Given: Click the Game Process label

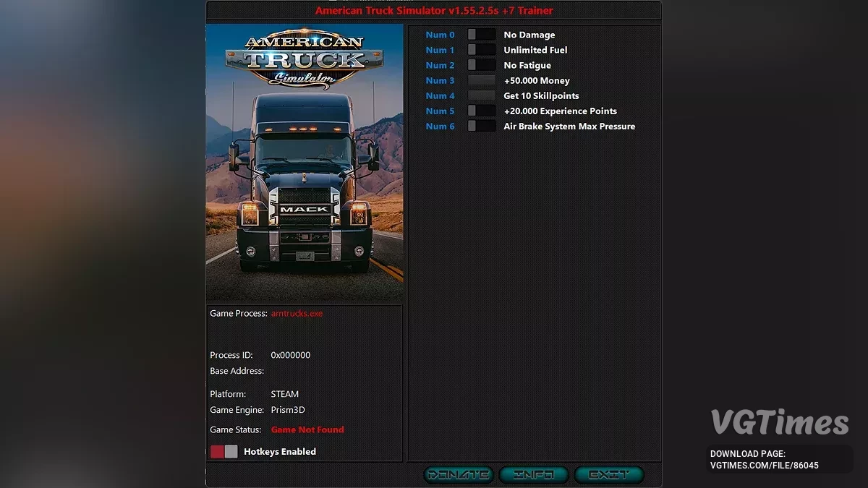Looking at the screenshot, I should [239, 314].
